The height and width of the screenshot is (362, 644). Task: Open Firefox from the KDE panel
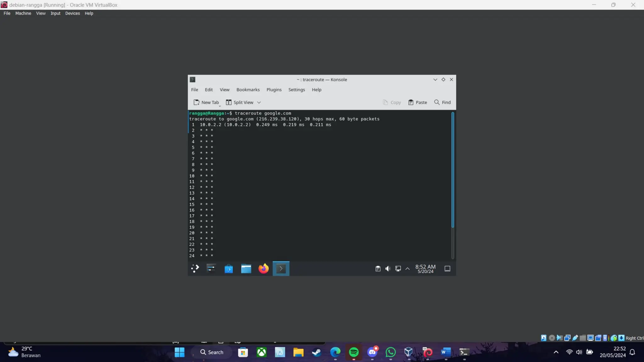264,269
